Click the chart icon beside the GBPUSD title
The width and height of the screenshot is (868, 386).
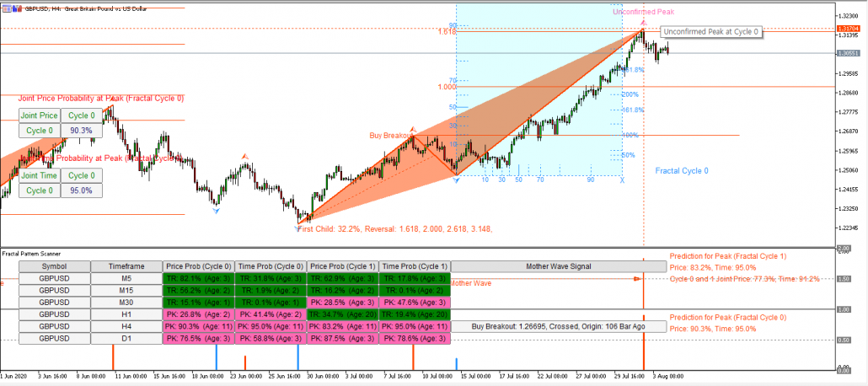click(x=6, y=5)
